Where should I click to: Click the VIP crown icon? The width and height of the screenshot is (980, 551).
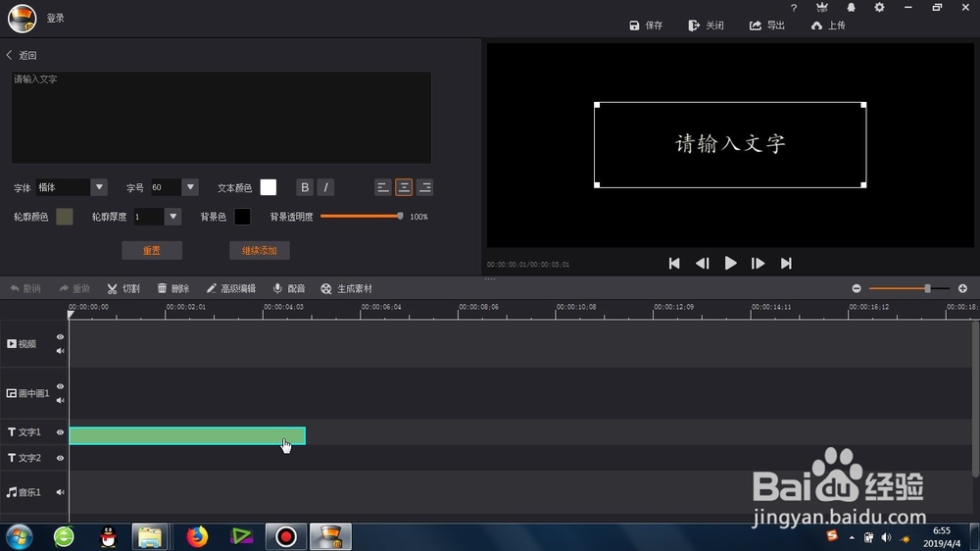(x=822, y=8)
